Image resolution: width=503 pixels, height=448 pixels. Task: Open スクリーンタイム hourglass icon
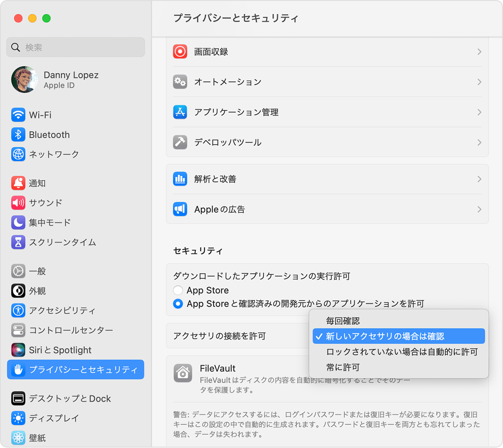pyautogui.click(x=18, y=242)
